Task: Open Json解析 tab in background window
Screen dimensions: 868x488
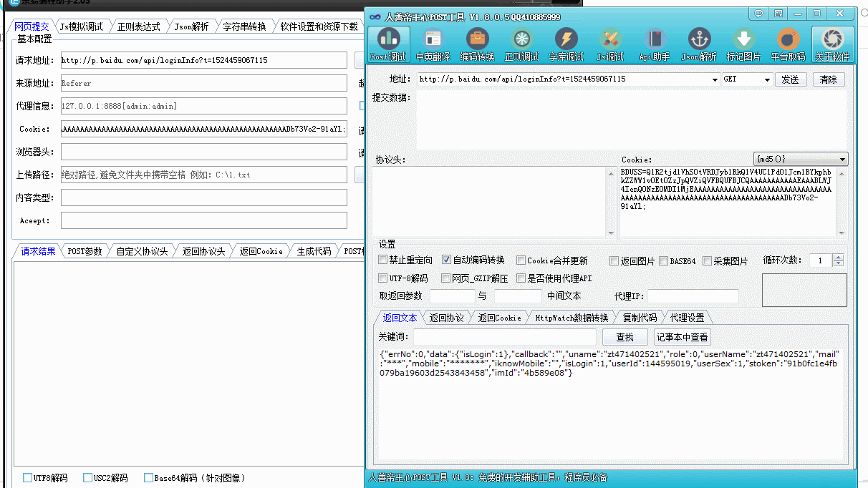Action: [191, 26]
